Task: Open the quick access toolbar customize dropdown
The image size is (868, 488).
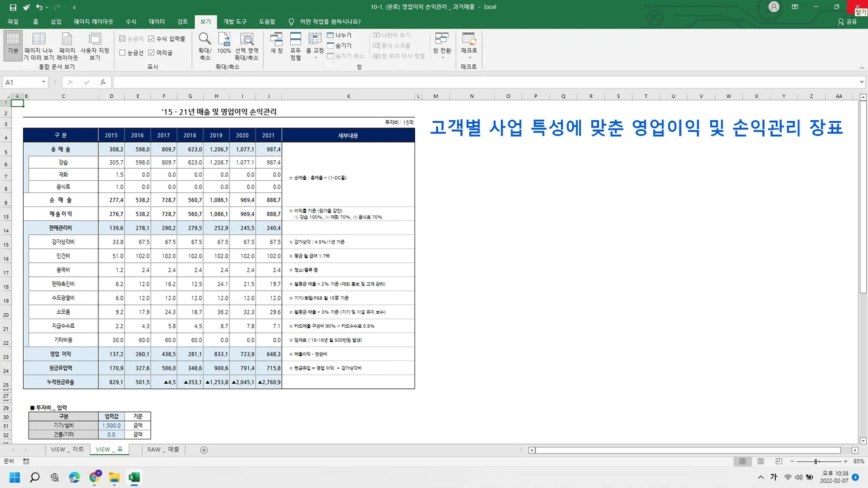Action: click(x=74, y=7)
